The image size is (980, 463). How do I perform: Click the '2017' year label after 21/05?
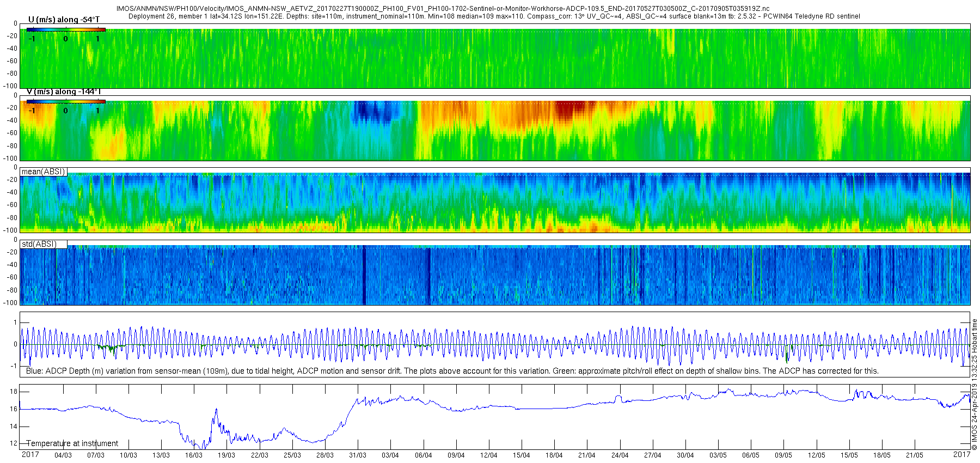pyautogui.click(x=961, y=454)
